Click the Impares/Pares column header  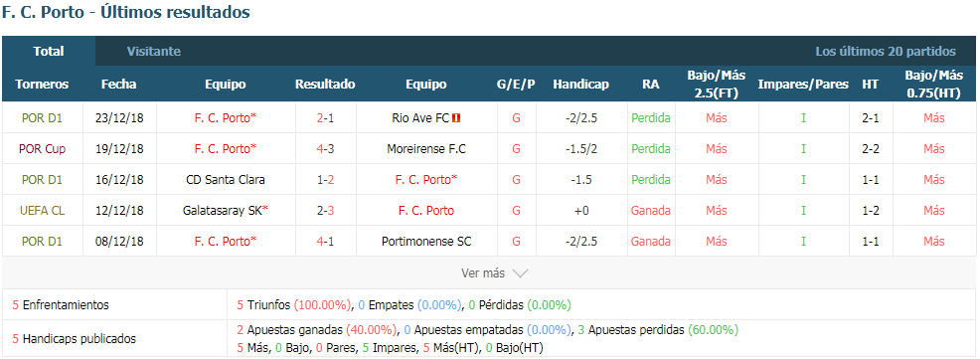(803, 84)
